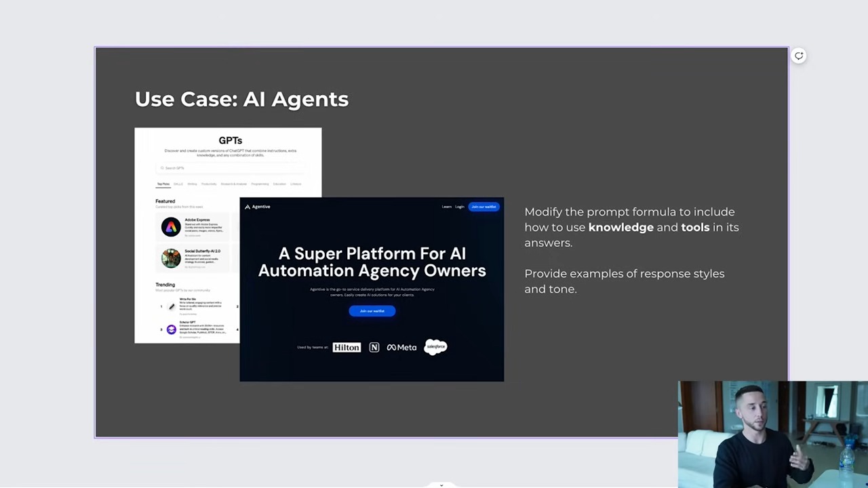
Task: Click the Write For Me pen icon
Action: [172, 306]
